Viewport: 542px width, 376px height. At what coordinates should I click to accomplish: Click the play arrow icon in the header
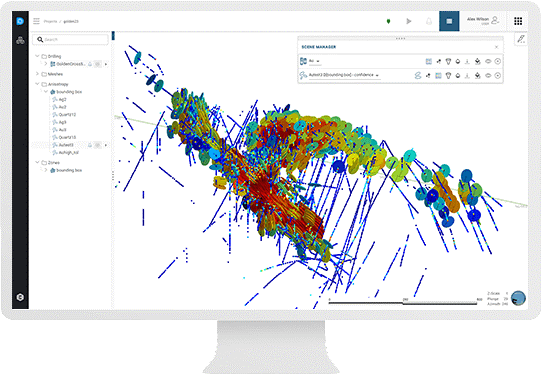(409, 21)
